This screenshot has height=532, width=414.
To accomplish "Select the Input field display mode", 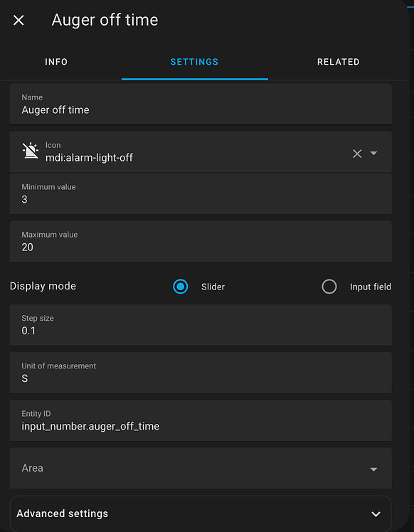I will (329, 287).
